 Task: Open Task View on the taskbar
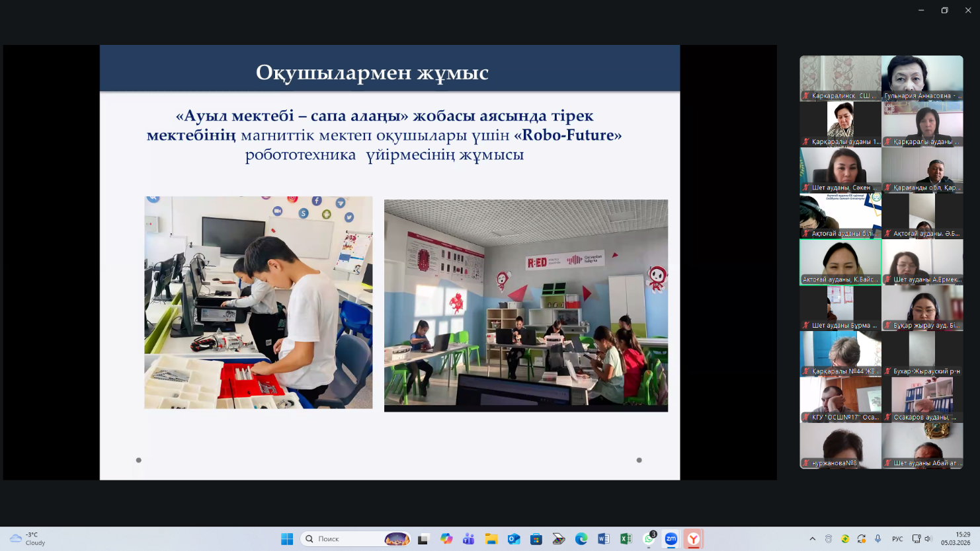423,539
